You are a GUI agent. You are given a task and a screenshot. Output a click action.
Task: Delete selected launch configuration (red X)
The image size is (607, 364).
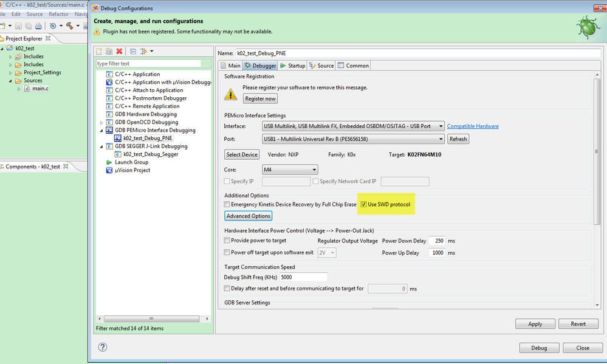coord(119,51)
